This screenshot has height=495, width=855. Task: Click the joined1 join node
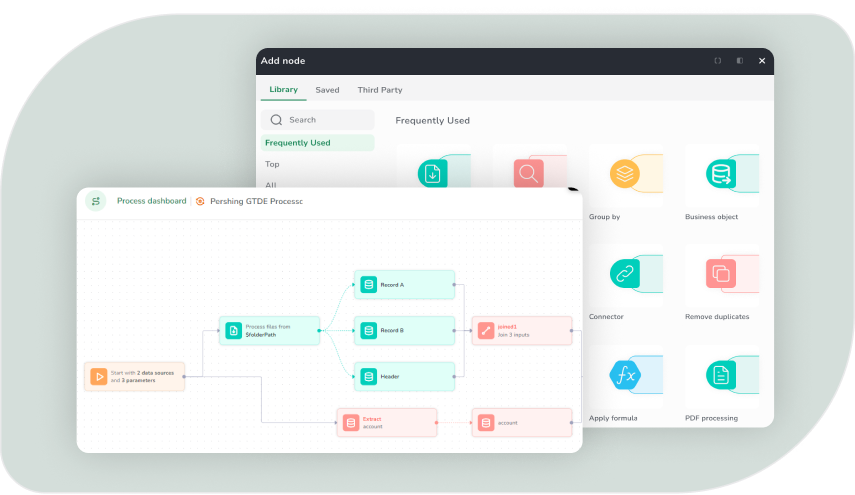coord(521,330)
